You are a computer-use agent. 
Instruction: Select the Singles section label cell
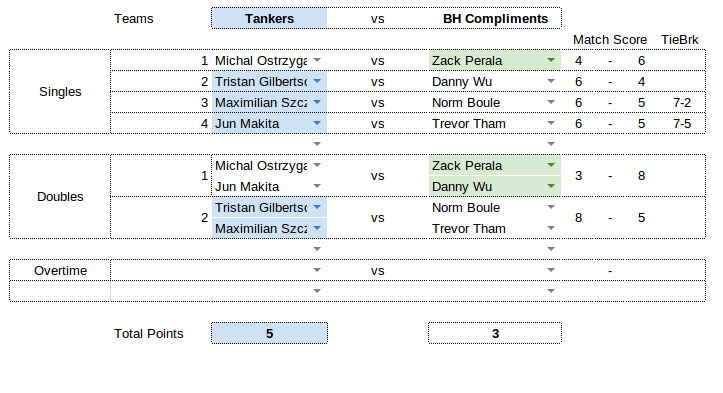(x=60, y=92)
